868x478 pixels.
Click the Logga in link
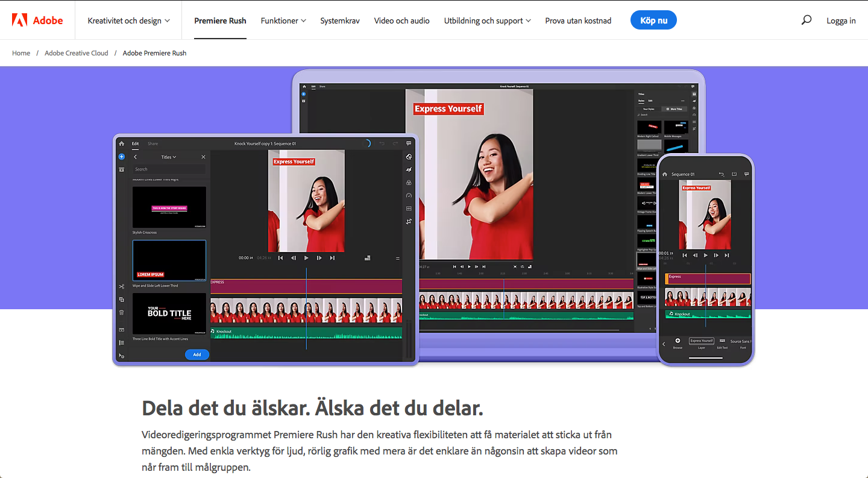coord(841,20)
